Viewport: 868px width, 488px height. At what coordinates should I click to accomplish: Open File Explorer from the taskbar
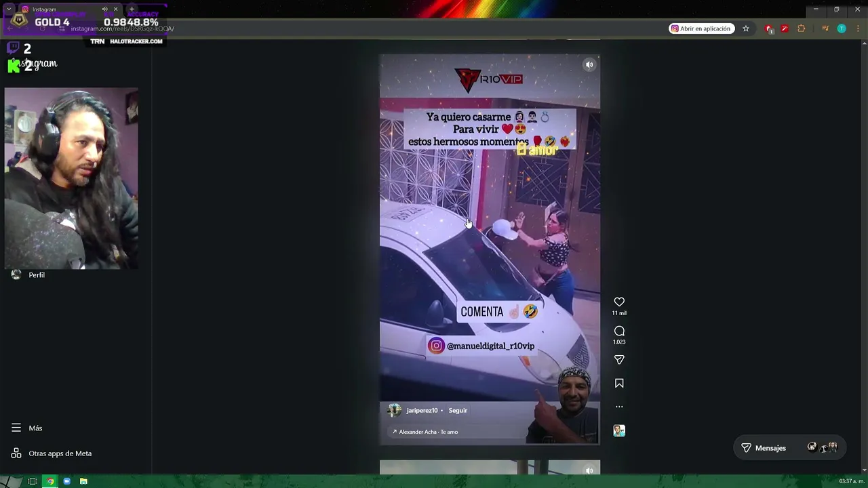(x=83, y=481)
